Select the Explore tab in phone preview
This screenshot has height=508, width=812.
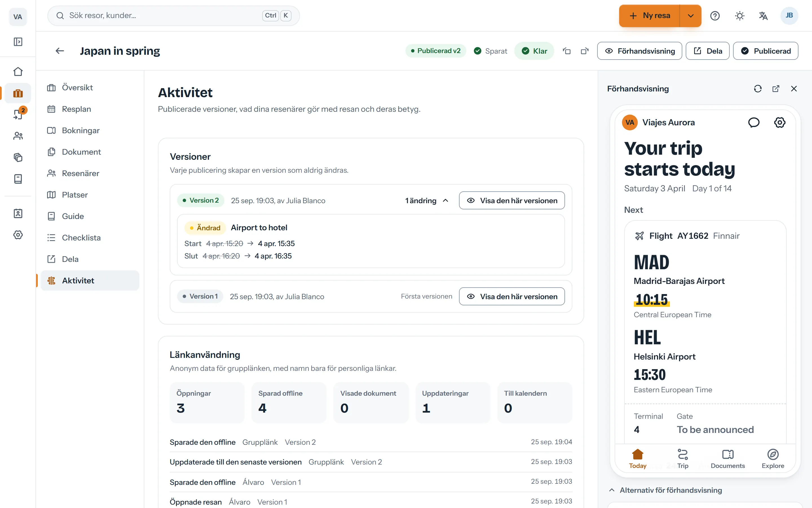tap(773, 459)
